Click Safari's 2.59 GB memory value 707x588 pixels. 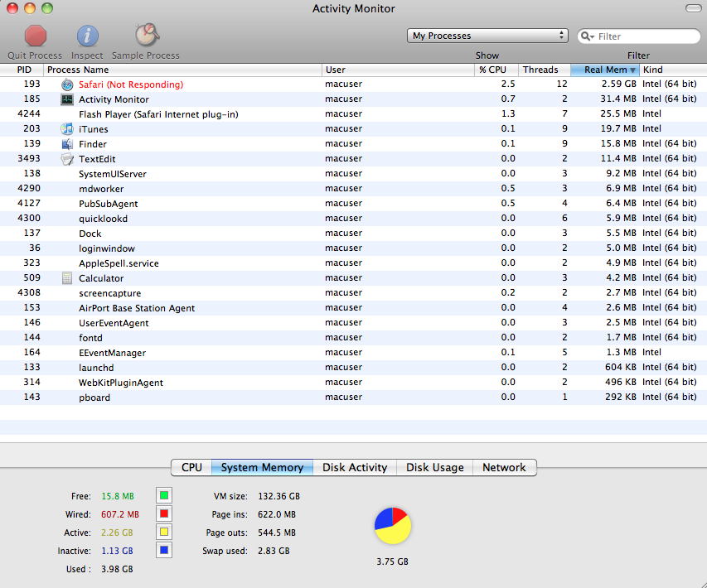pos(618,84)
